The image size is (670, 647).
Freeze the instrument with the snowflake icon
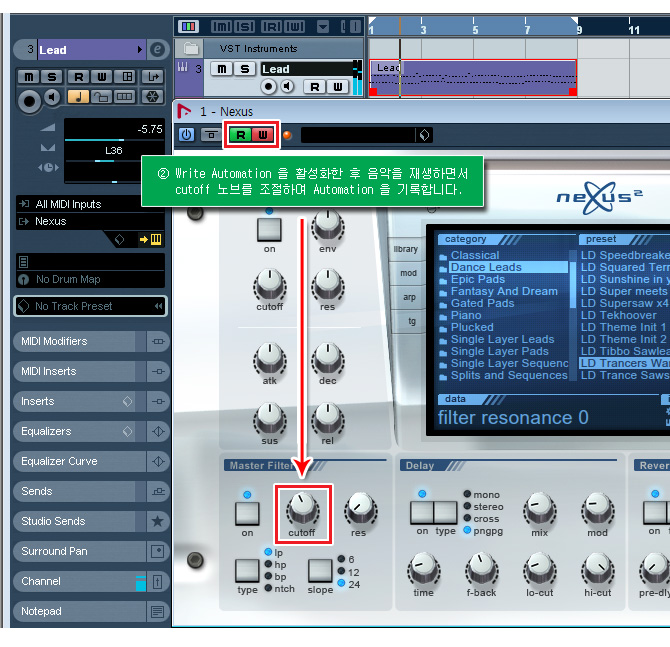tap(153, 97)
